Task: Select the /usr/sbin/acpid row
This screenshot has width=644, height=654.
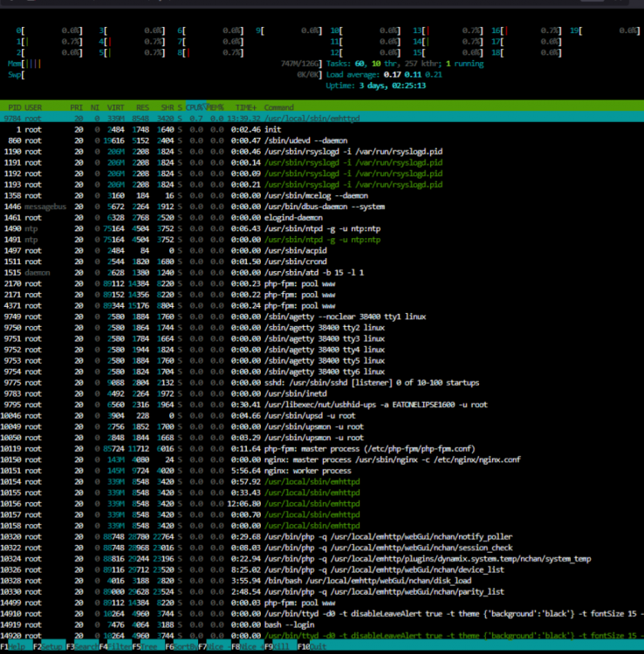Action: (322, 250)
